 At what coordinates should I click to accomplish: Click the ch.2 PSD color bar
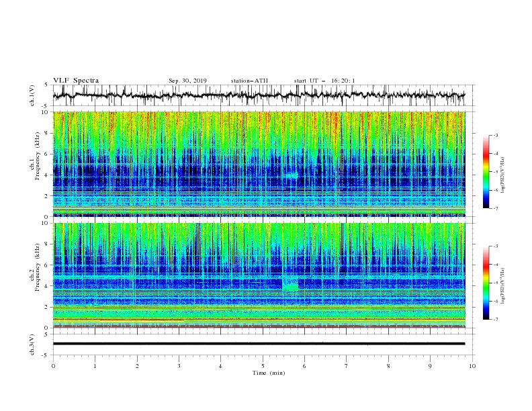486,283
